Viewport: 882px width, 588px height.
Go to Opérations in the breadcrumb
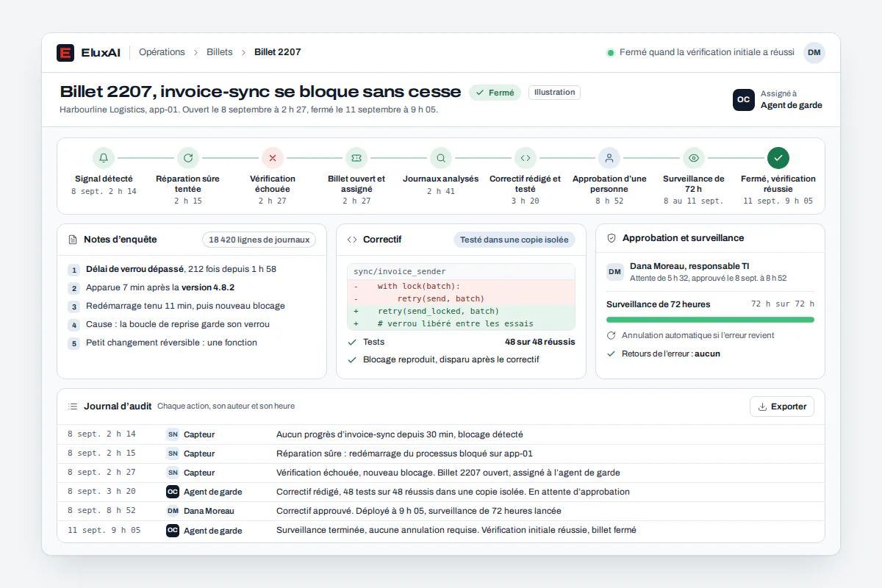click(162, 52)
